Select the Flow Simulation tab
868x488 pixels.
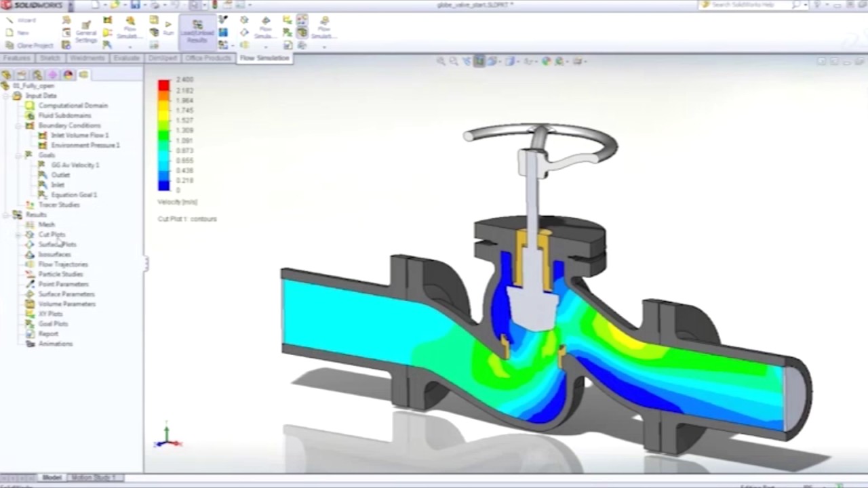pyautogui.click(x=264, y=58)
